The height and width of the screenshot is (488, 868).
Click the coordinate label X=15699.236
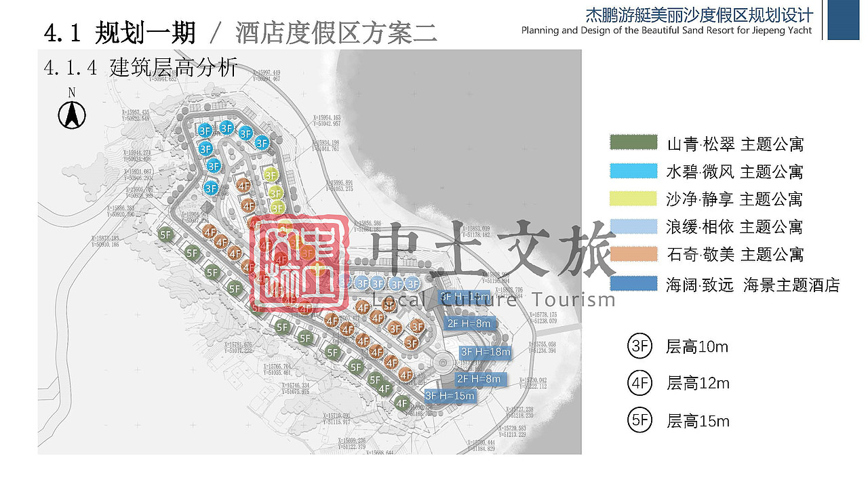coord(353,441)
